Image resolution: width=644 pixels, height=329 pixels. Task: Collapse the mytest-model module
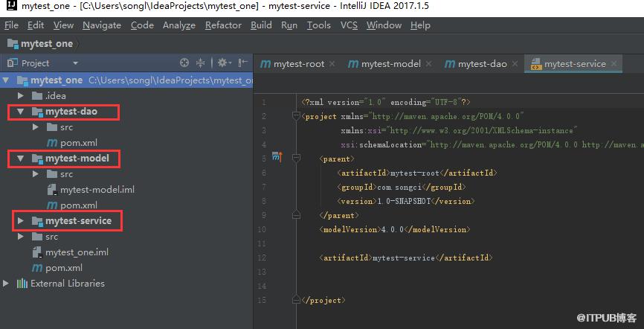(x=21, y=159)
